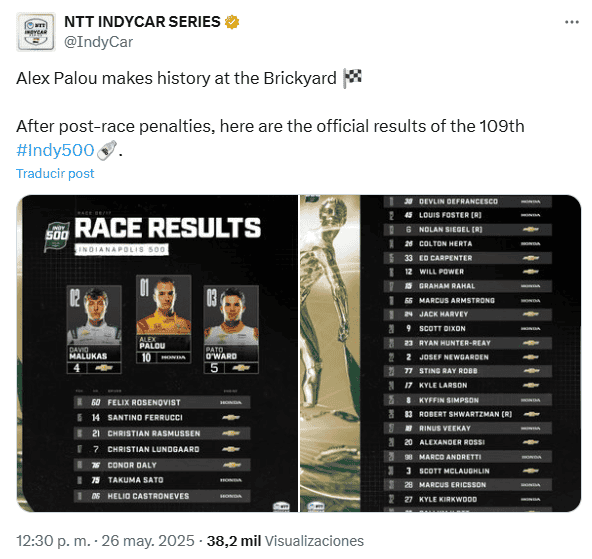Viewport: 592px width, 559px height.
Task: Click Traducir post to translate
Action: click(55, 174)
